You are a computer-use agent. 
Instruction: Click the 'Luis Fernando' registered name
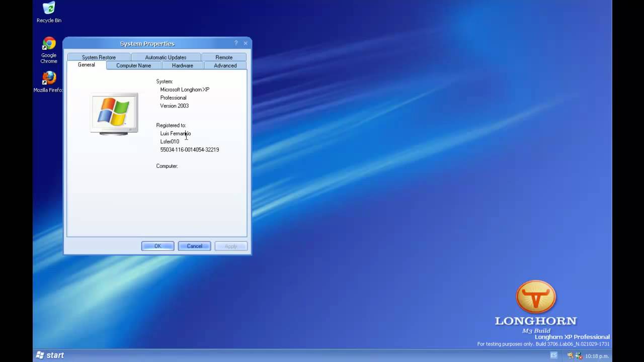(176, 133)
